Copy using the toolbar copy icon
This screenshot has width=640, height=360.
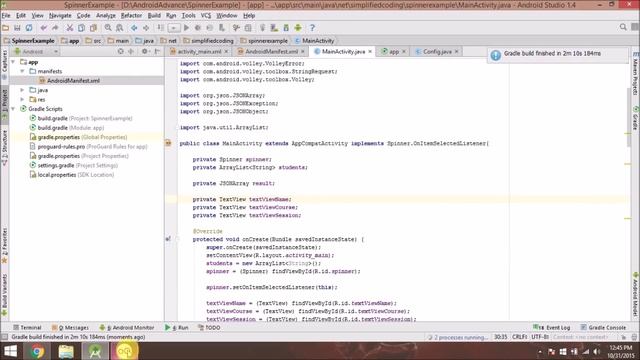point(82,28)
